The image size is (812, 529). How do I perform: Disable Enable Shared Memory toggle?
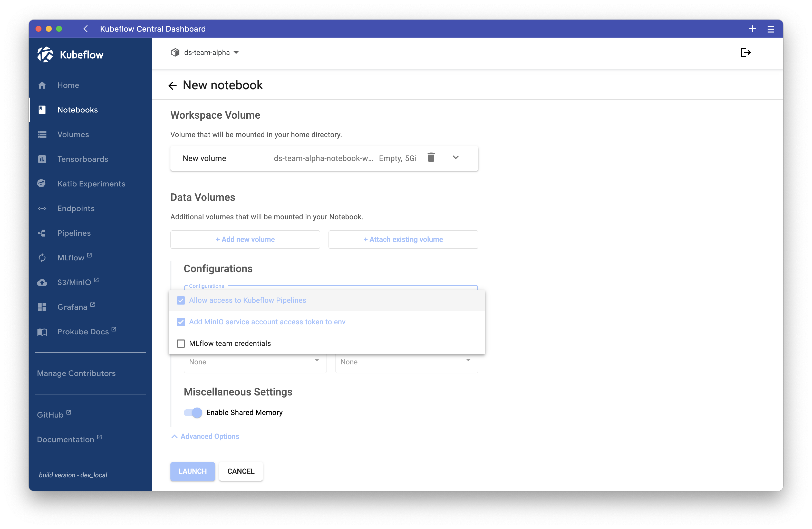(x=192, y=413)
